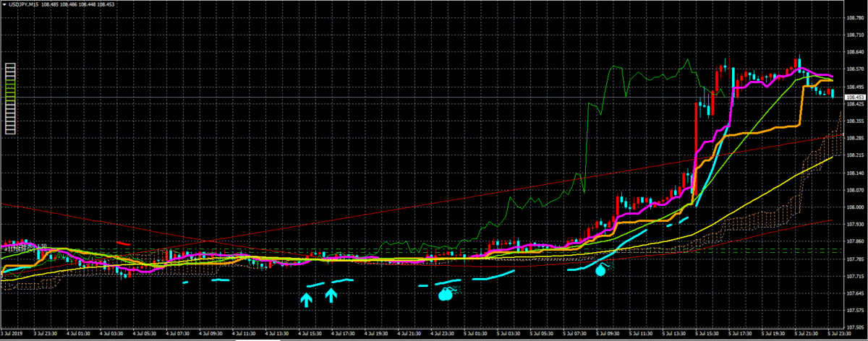Click the 5 Jul 19:30 time label
The image size is (868, 341).
773,334
